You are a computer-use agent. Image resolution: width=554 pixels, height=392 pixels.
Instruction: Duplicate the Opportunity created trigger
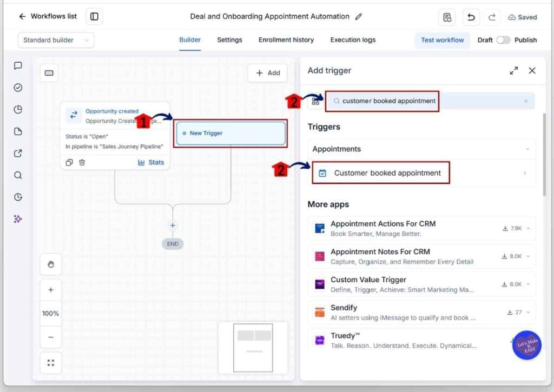point(69,162)
